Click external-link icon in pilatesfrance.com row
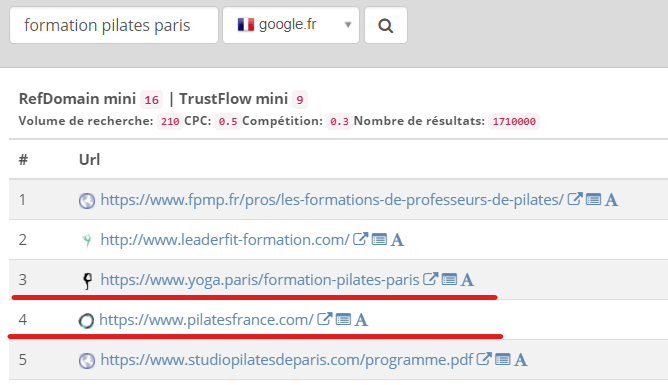This screenshot has height=385, width=668. coord(324,319)
